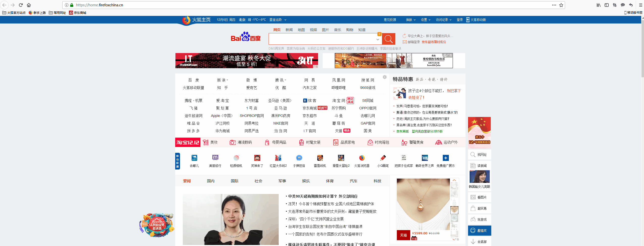Click 意见反馈 link
This screenshot has height=246, width=644.
390,20
